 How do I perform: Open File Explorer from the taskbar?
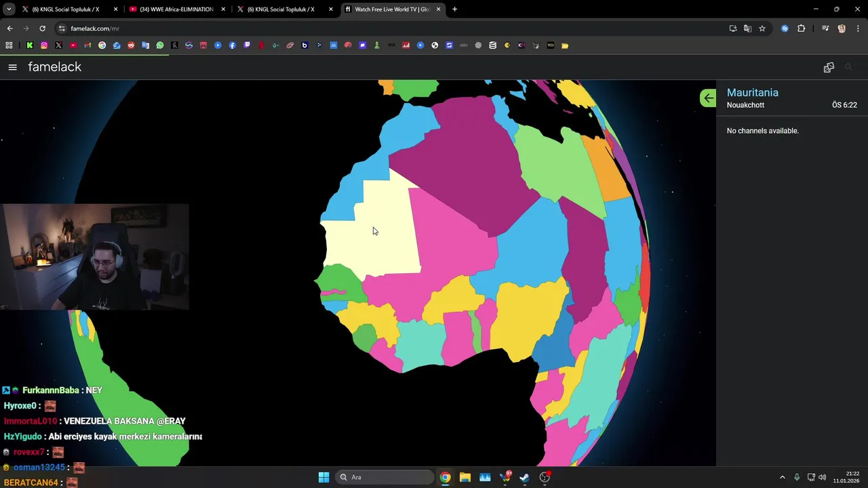[465, 477]
